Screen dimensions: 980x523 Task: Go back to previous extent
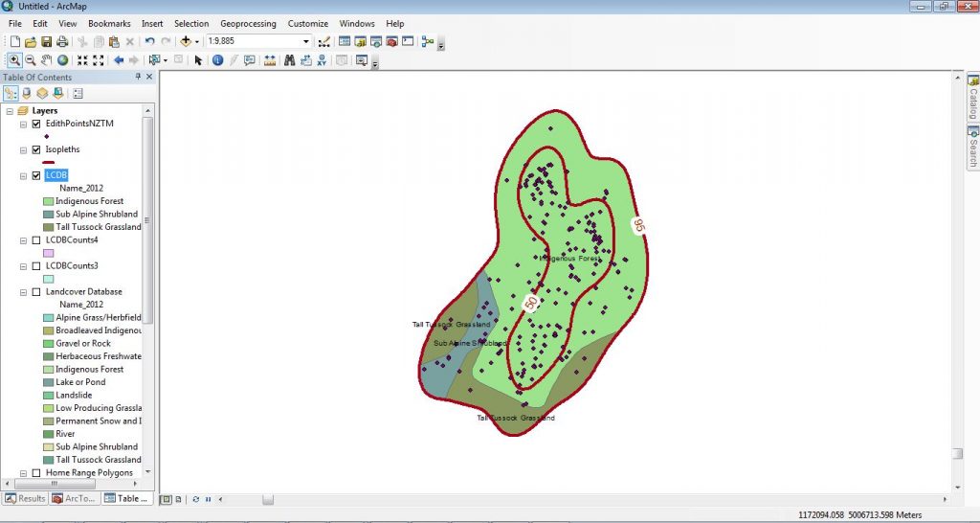pyautogui.click(x=118, y=60)
